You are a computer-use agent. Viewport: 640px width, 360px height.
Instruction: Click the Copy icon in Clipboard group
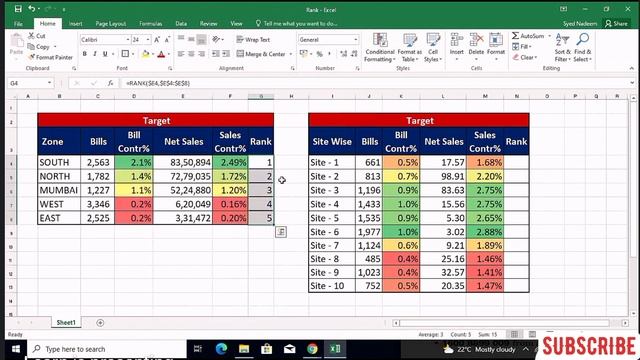31,47
